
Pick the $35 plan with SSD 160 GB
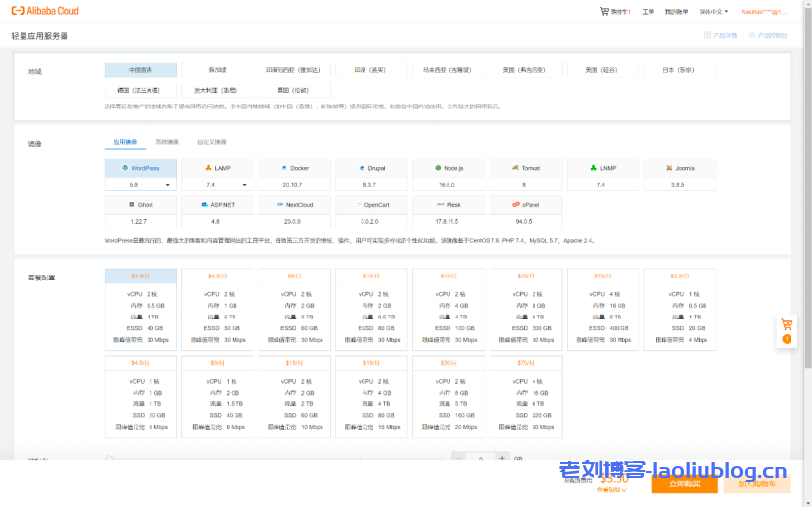pos(449,397)
